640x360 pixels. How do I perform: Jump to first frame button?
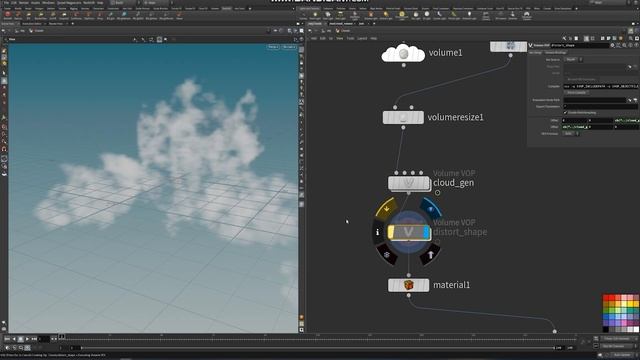tap(7, 339)
